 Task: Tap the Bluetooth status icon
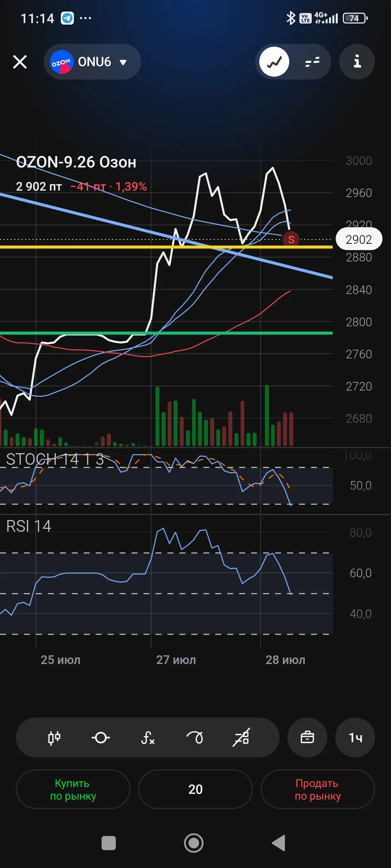click(x=291, y=18)
